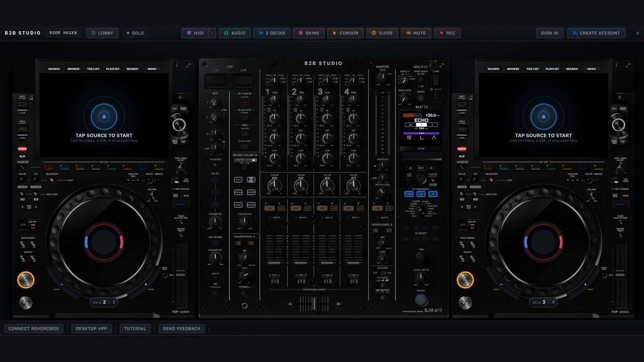Toggle the MUTE button in toolbar
The width and height of the screenshot is (644, 362).
point(415,33)
